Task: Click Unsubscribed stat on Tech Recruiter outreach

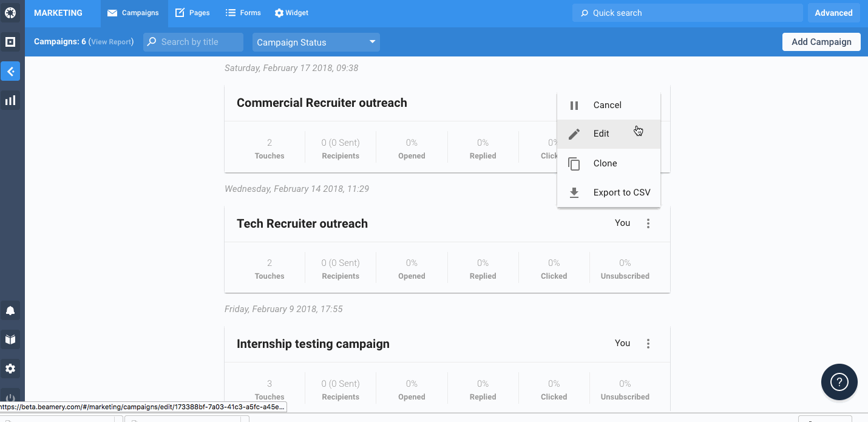Action: coord(625,269)
